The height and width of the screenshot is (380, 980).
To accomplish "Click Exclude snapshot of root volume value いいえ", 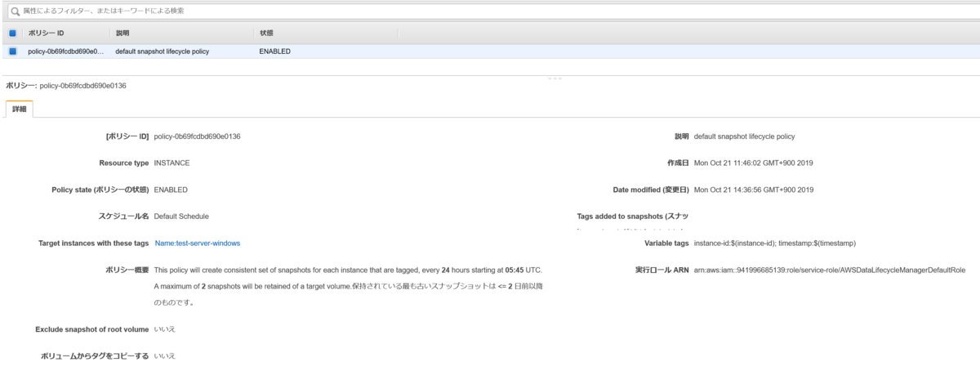I will pos(164,329).
